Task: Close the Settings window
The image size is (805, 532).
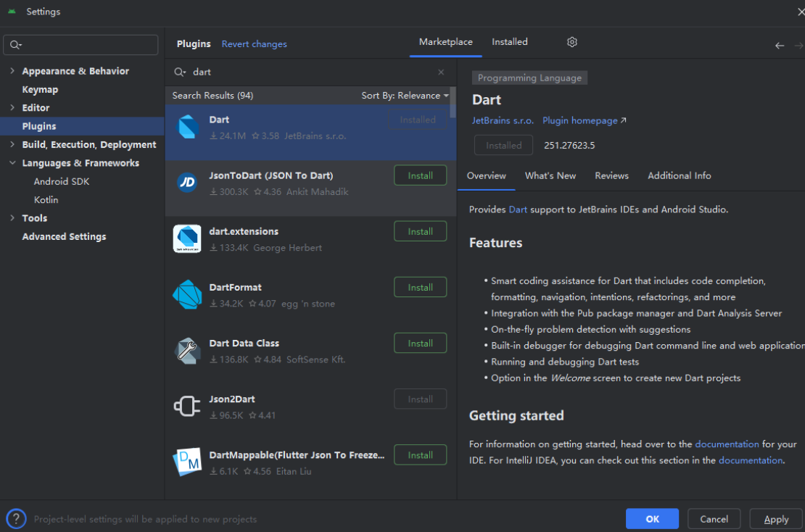Action: coord(801,12)
